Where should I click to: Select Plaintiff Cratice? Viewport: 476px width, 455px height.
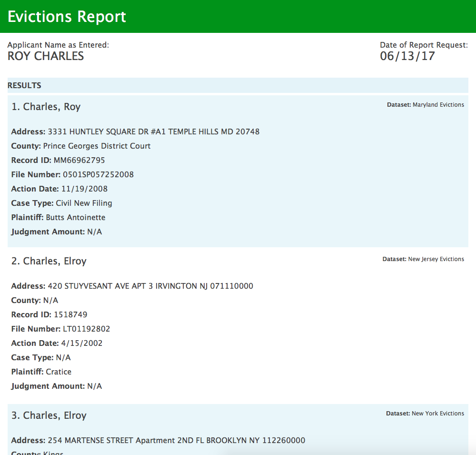tap(41, 372)
